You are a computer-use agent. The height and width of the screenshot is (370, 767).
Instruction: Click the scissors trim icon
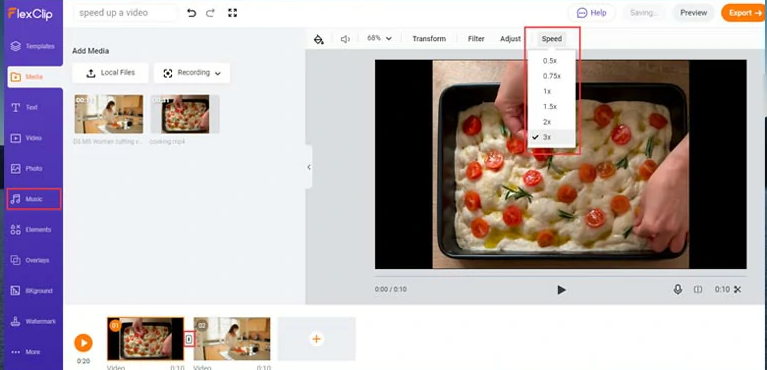coord(738,289)
